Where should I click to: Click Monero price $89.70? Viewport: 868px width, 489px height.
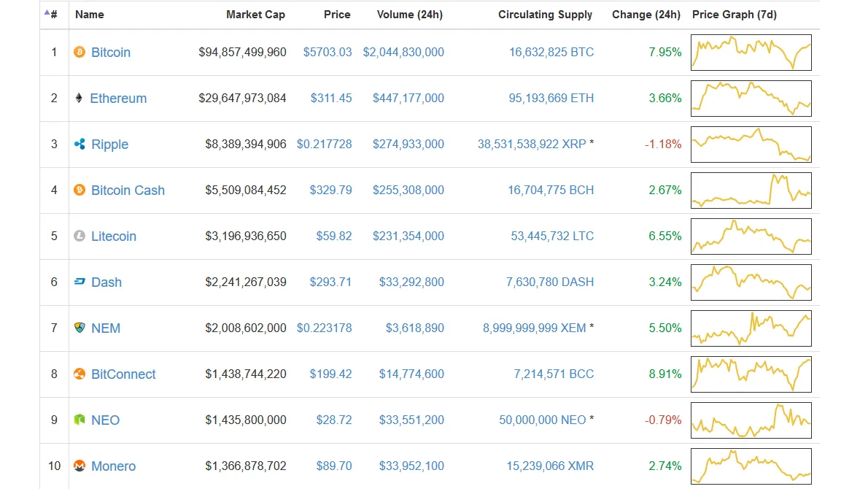coord(334,466)
